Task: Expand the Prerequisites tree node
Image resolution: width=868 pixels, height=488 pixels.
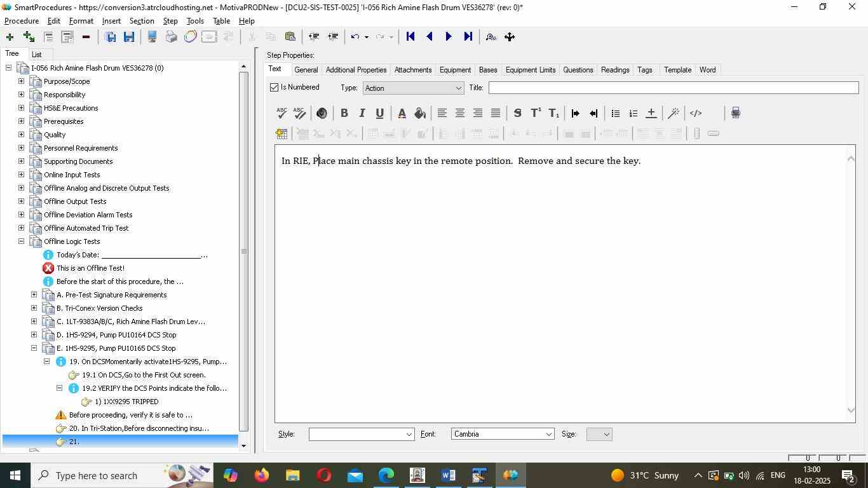Action: pos(21,121)
